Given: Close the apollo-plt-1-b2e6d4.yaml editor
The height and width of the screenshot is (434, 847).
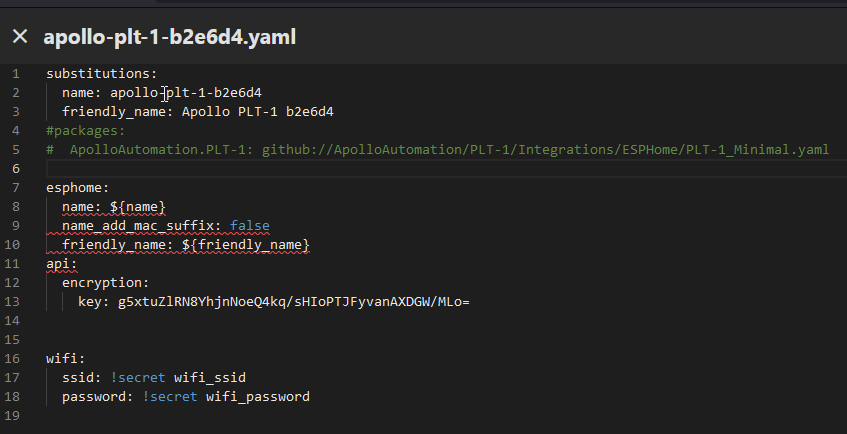Looking at the screenshot, I should tap(20, 37).
